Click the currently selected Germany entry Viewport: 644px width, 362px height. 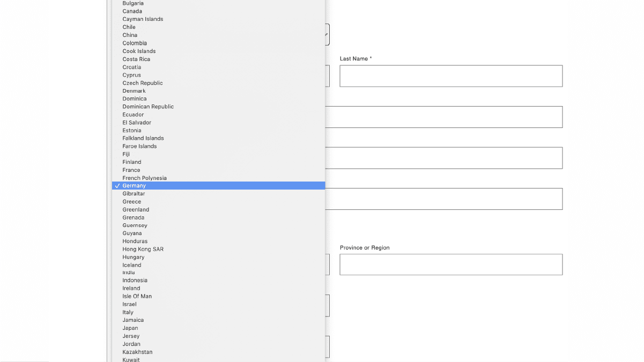134,185
